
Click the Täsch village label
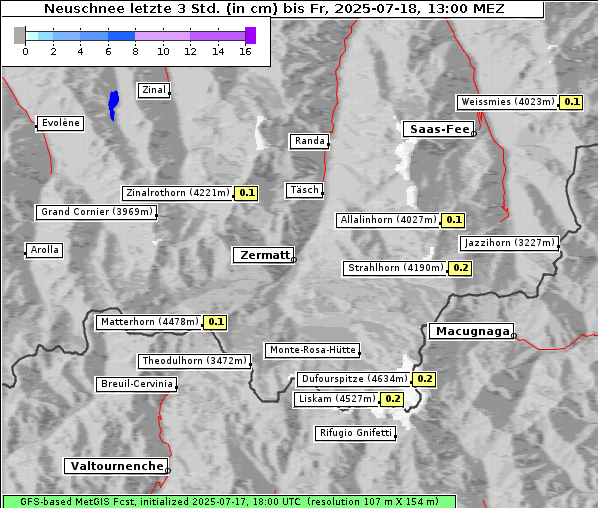[x=304, y=190]
